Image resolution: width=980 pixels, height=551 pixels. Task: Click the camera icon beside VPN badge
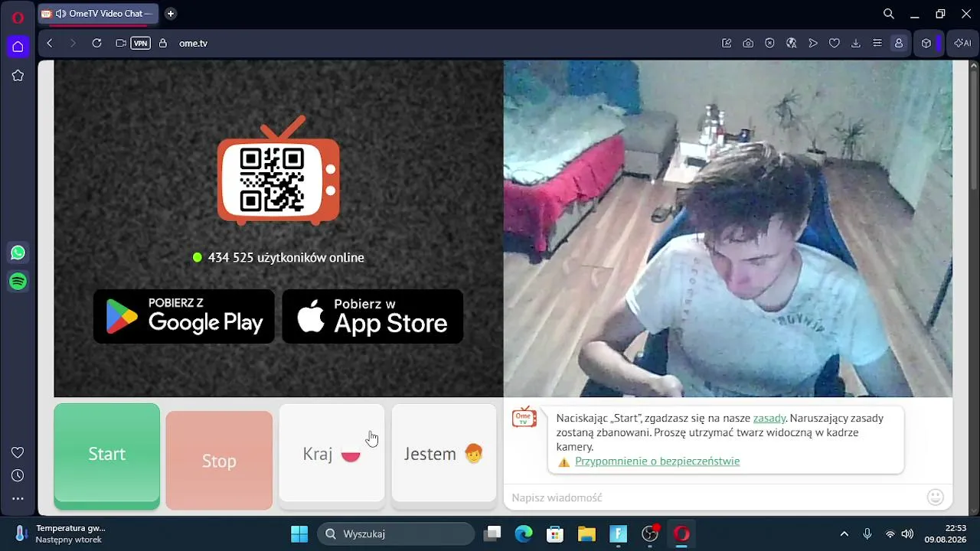pyautogui.click(x=121, y=44)
